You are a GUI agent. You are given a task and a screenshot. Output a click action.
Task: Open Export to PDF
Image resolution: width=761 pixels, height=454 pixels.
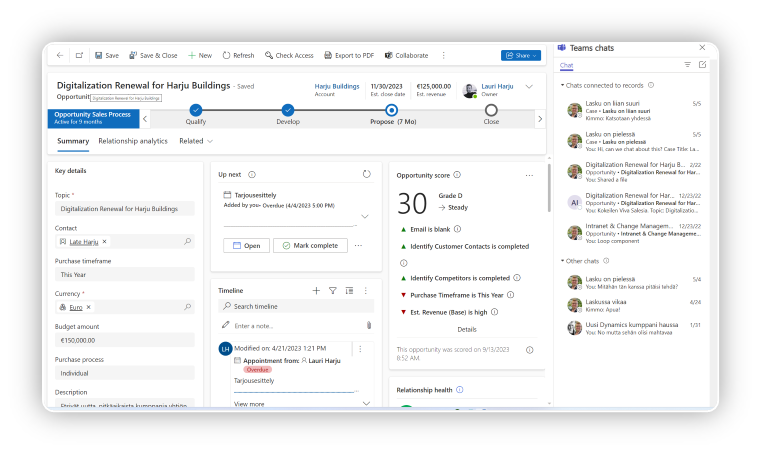(327, 56)
